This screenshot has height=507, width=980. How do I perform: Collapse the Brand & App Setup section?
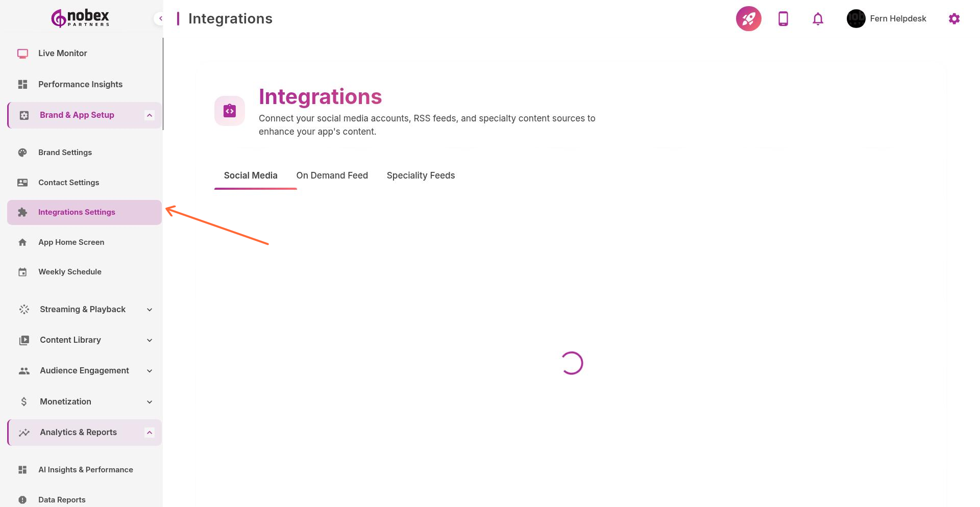tap(149, 115)
